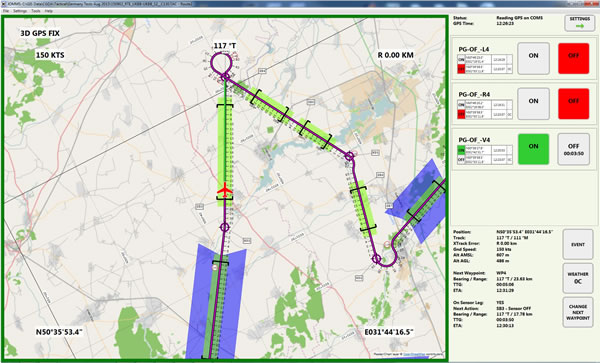Click the WEATHER 0C button
600x363 pixels.
tap(578, 278)
